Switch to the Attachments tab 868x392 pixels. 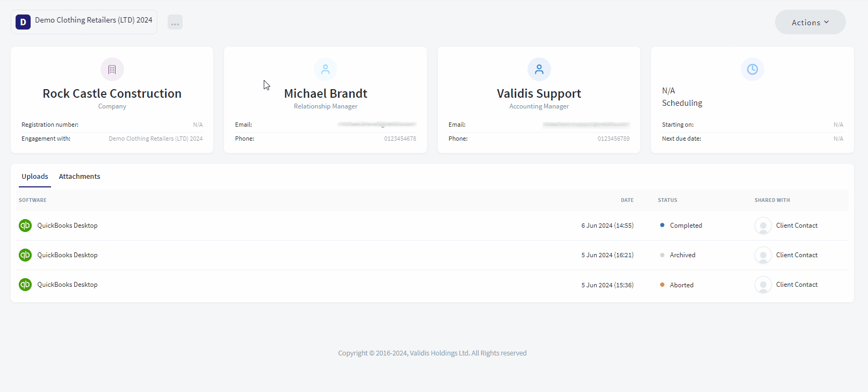click(x=79, y=176)
